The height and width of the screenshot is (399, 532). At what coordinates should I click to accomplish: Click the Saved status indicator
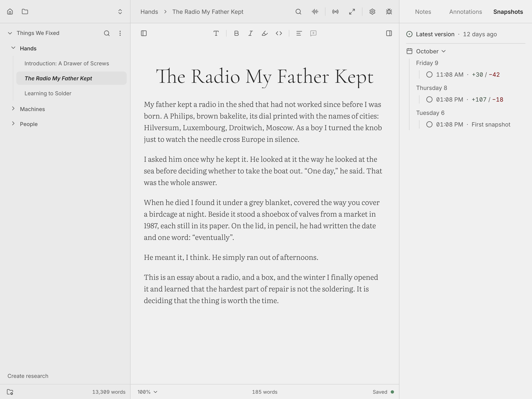(383, 392)
